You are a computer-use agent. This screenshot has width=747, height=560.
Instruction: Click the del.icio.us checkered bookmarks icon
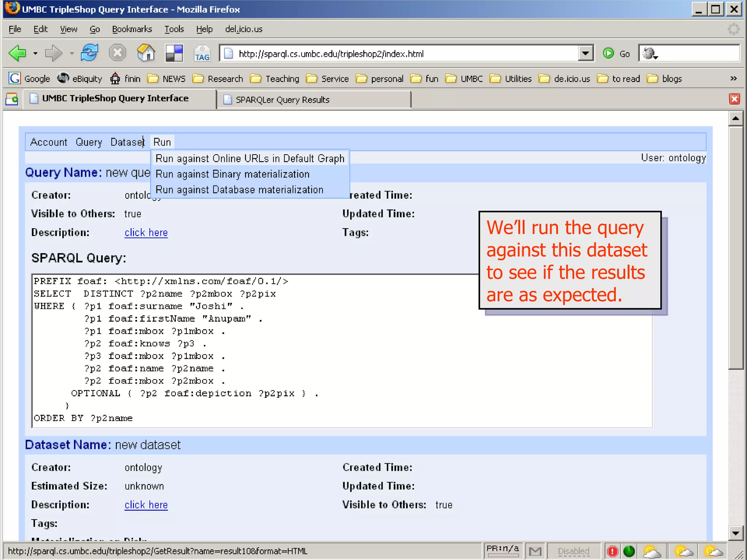pos(174,53)
